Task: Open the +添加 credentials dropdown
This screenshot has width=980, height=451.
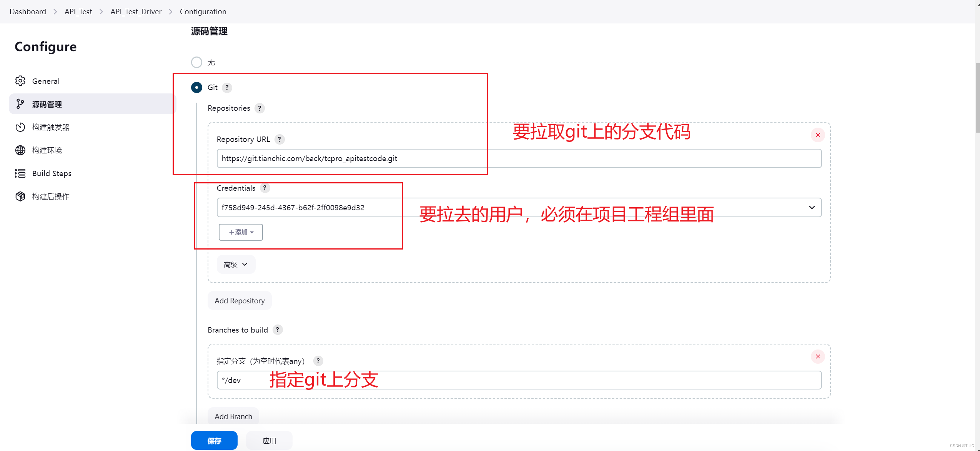Action: pyautogui.click(x=240, y=232)
